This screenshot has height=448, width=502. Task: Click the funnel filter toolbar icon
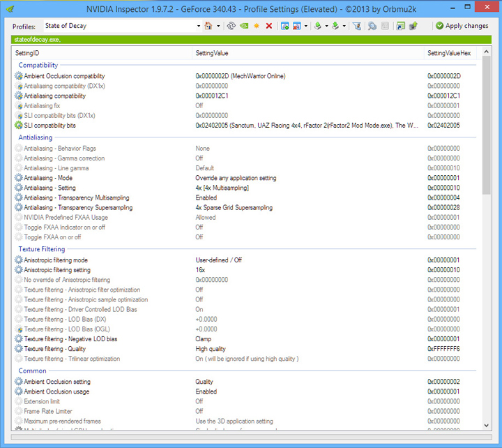[357, 26]
